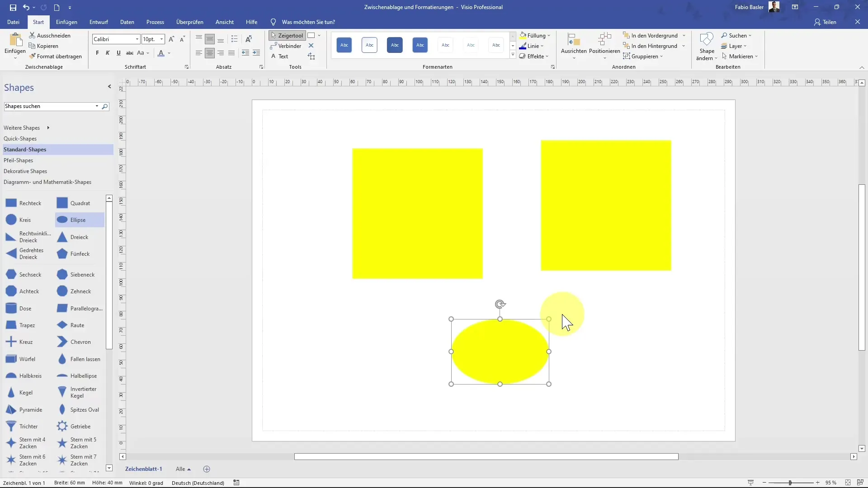This screenshot has width=868, height=488.
Task: Click the search magnifier in Shapes suchen
Action: point(105,107)
